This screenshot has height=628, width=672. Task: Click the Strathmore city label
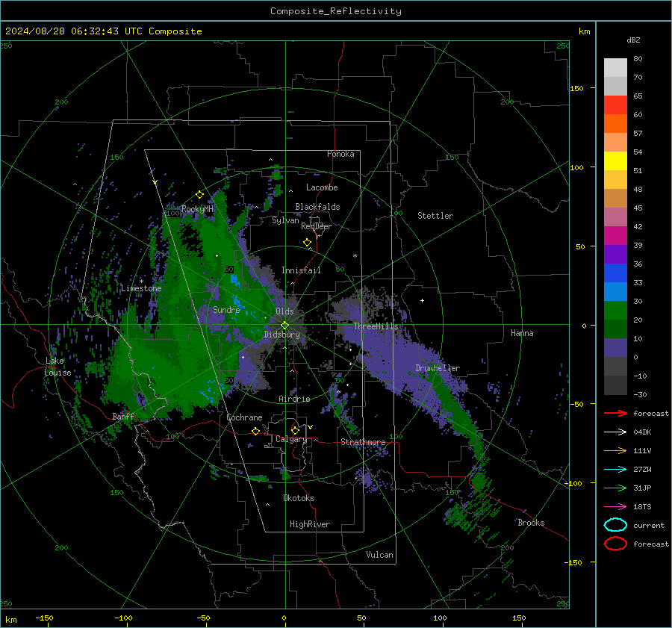pos(363,442)
